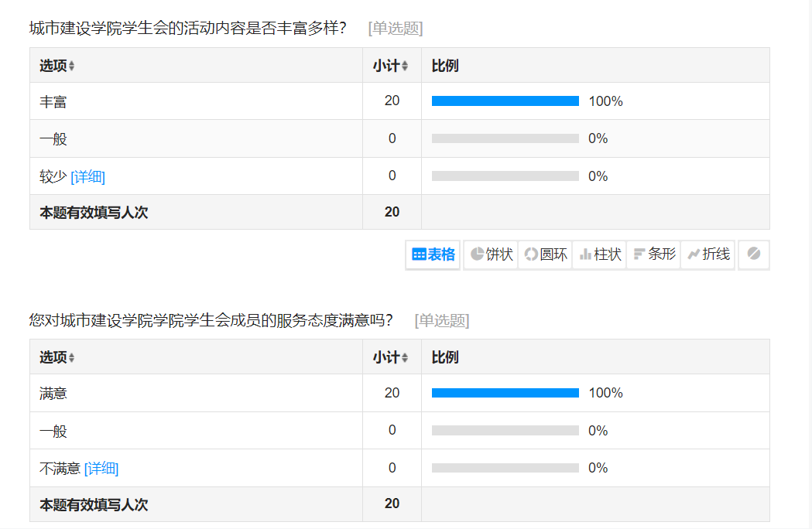812x529 pixels.
Task: Open 详细 link next to 较少
Action: pyautogui.click(x=88, y=176)
